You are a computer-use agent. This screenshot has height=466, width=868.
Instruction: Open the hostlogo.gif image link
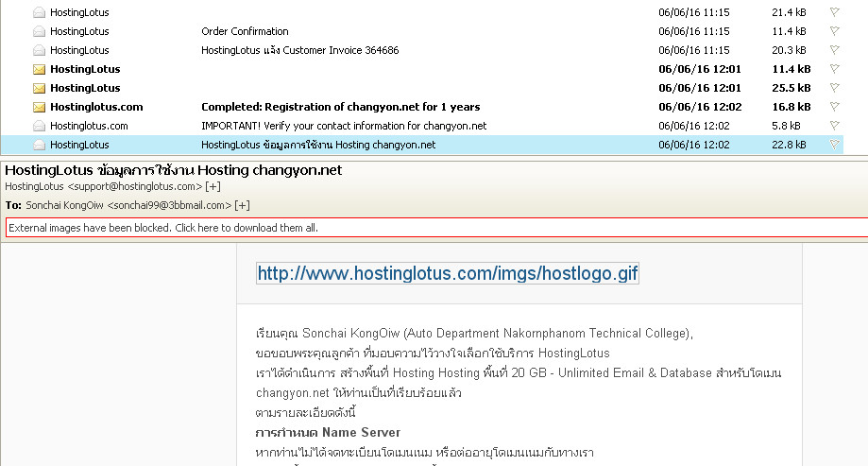448,273
